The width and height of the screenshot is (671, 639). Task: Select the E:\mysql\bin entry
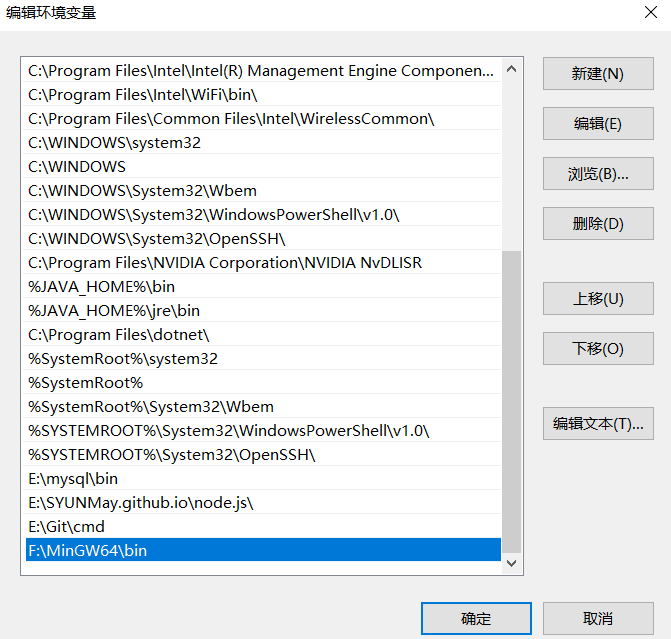tap(263, 478)
